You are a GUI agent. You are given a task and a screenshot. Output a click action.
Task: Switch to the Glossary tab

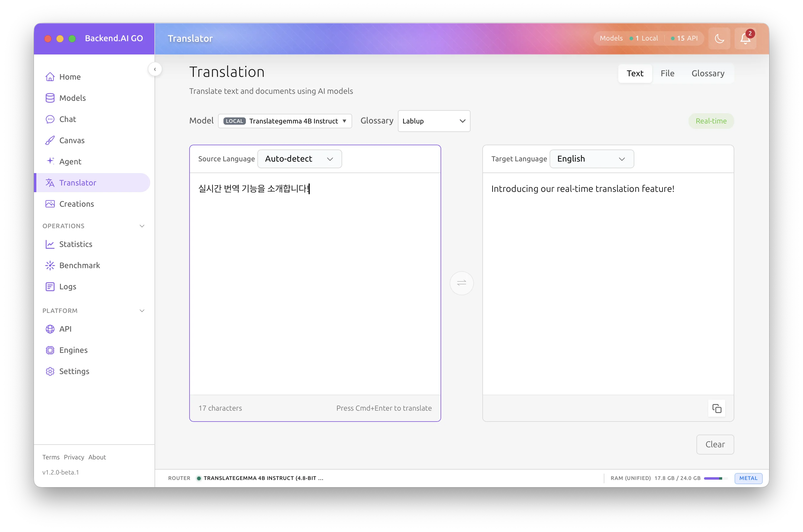[708, 73]
